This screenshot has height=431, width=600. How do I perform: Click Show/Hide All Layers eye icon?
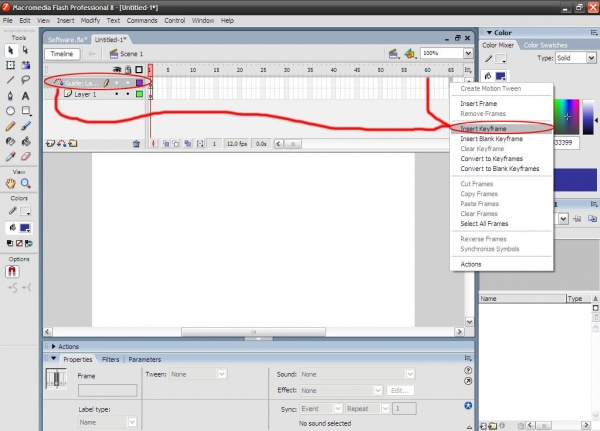point(117,69)
